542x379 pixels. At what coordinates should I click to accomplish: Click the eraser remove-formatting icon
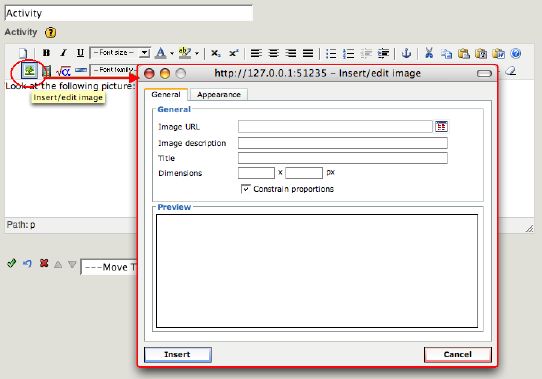click(x=511, y=71)
